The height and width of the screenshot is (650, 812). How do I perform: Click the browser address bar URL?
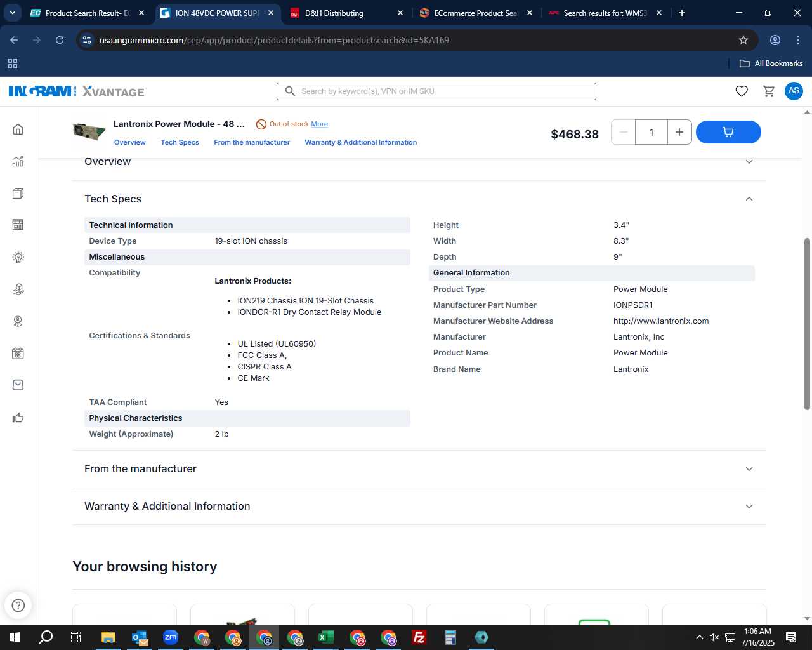pyautogui.click(x=274, y=40)
